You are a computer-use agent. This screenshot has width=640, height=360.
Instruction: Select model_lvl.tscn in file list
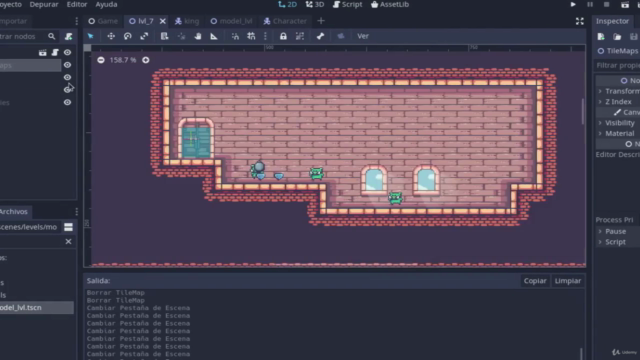click(37, 307)
